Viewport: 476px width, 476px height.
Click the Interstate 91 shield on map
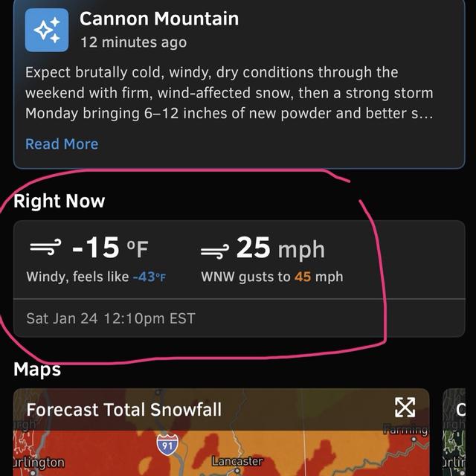coord(167,444)
